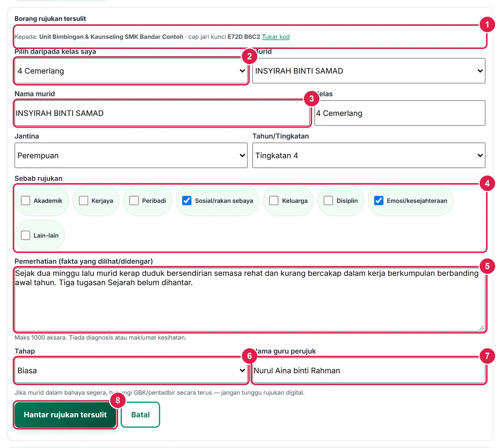Tick the Akademik checkbox
Screen dimensions: 500x448
coord(25,200)
